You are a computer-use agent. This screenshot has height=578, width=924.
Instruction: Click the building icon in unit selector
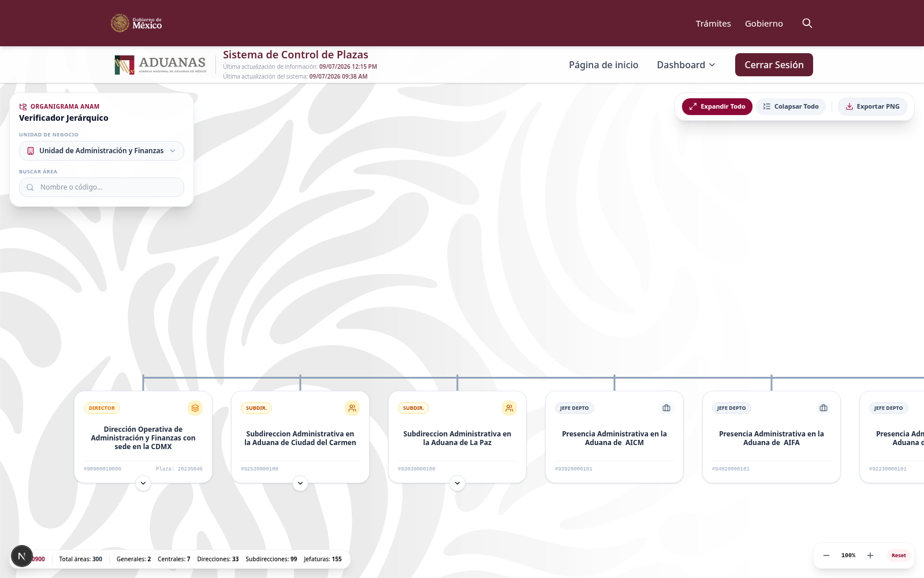[x=31, y=151]
